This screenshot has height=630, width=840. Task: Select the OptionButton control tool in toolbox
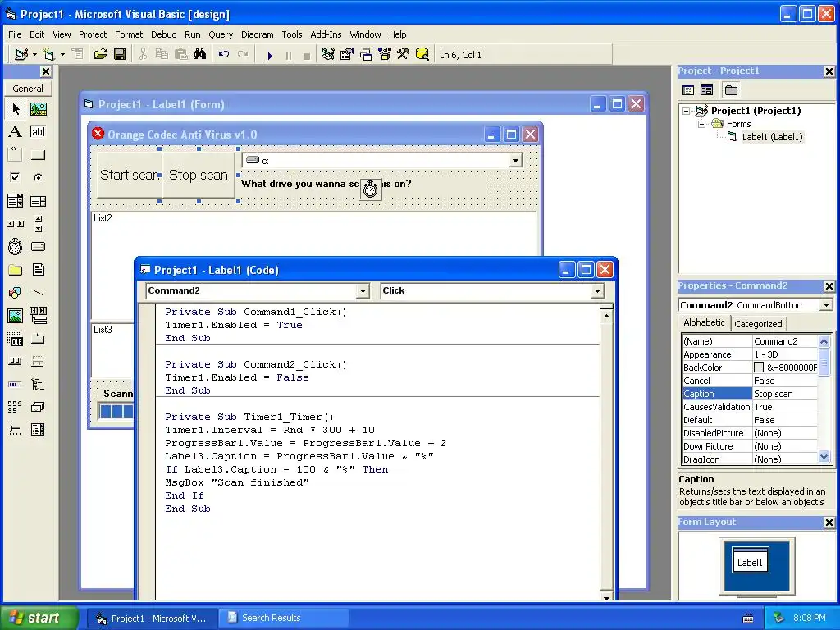[38, 177]
